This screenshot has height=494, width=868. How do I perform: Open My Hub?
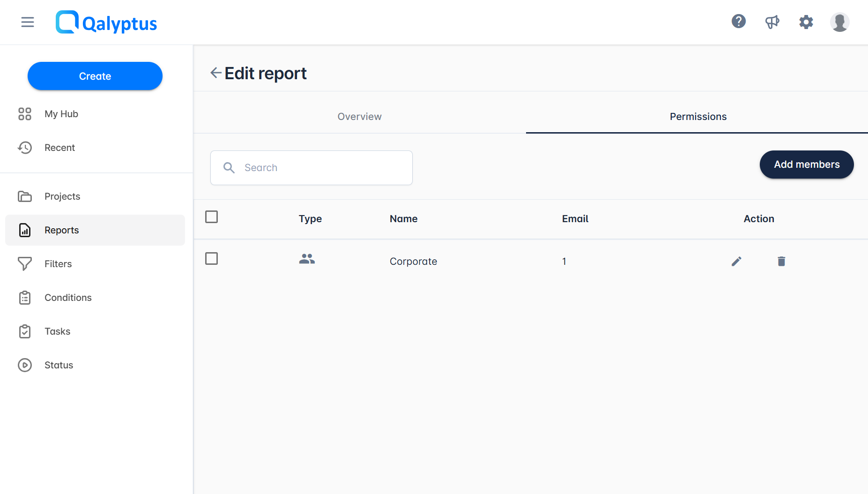tap(61, 114)
